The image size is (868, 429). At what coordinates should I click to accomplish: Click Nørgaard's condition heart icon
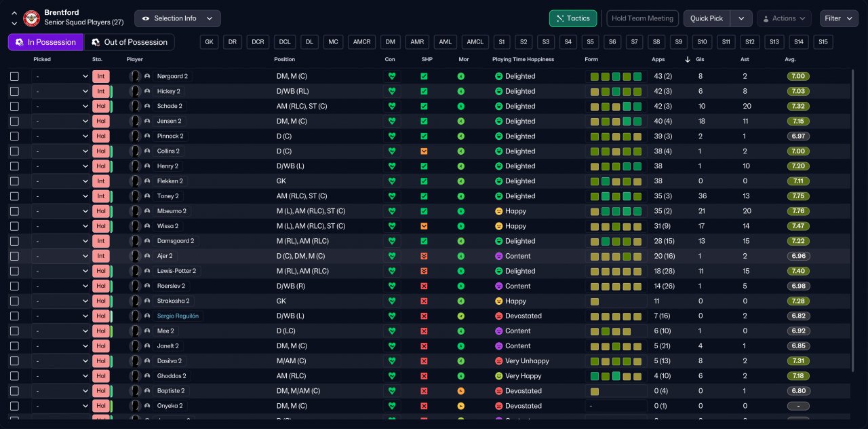pos(391,76)
